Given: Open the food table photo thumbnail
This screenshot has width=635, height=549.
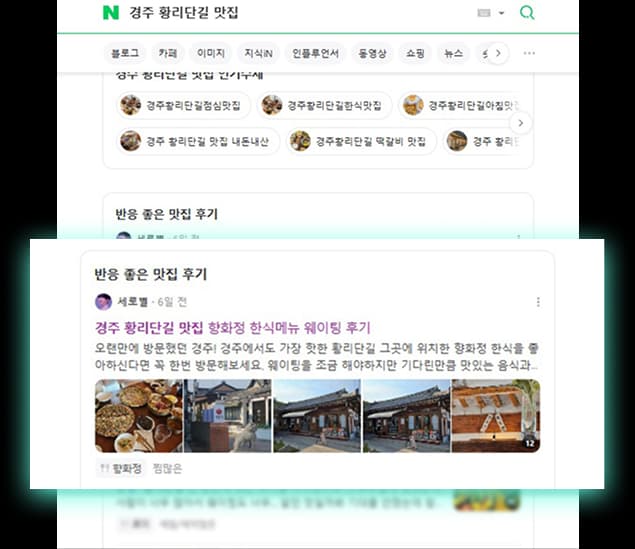Looking at the screenshot, I should point(139,416).
